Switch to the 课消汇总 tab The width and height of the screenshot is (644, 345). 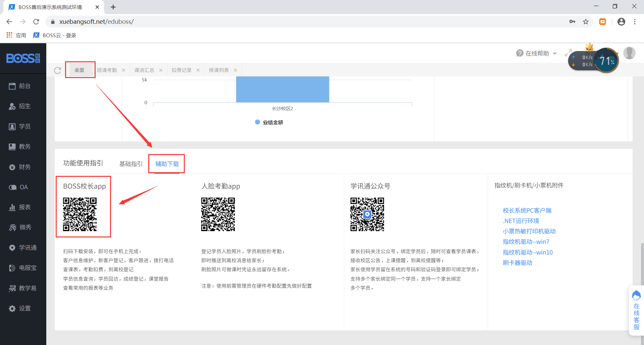tap(144, 70)
